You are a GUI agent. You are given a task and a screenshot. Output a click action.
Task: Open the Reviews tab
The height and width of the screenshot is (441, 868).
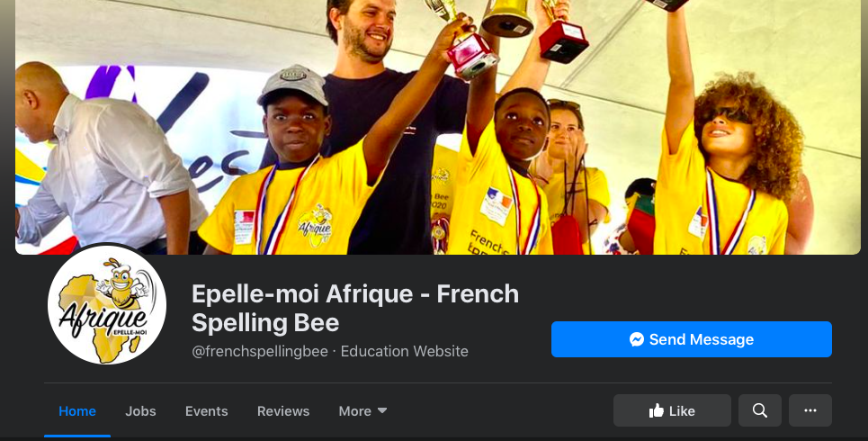[283, 411]
